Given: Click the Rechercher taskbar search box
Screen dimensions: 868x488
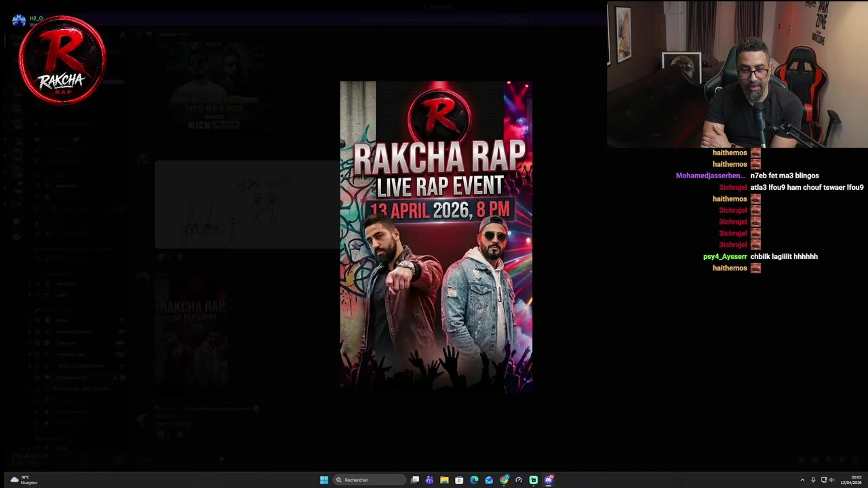Looking at the screenshot, I should (x=370, y=480).
